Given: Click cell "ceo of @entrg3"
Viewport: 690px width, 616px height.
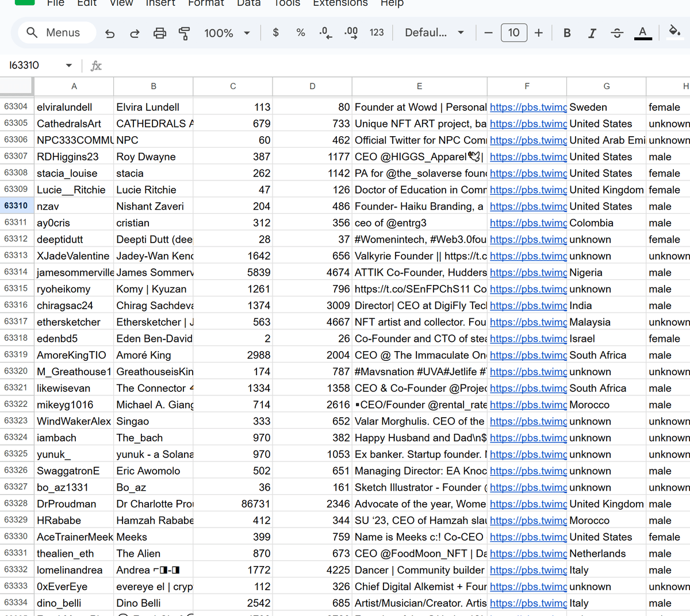Looking at the screenshot, I should (x=420, y=223).
